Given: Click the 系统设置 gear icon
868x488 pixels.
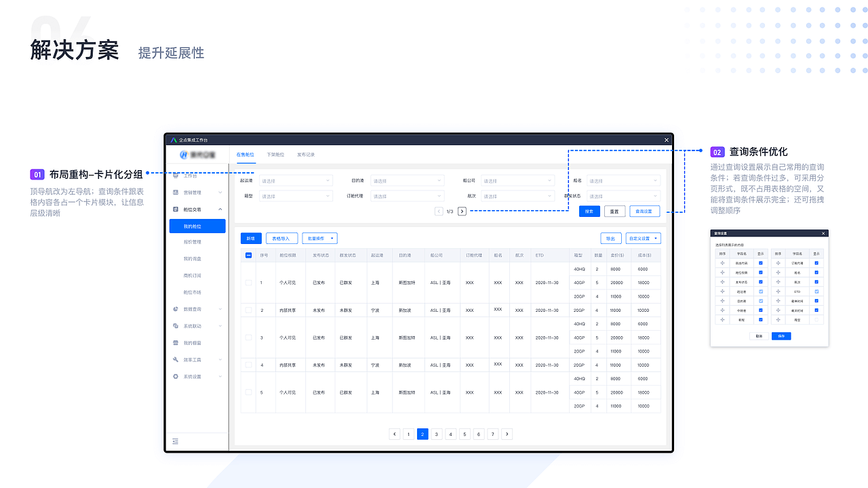Looking at the screenshot, I should pos(176,376).
